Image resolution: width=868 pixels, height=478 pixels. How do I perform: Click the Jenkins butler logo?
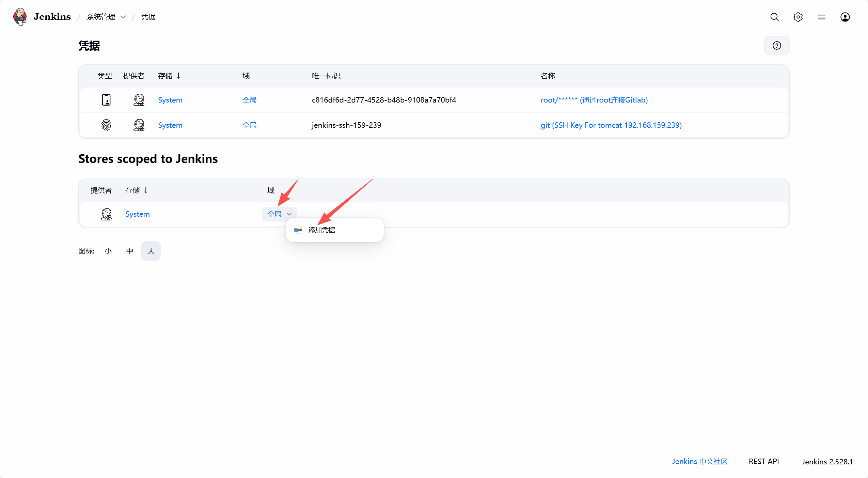click(x=20, y=17)
